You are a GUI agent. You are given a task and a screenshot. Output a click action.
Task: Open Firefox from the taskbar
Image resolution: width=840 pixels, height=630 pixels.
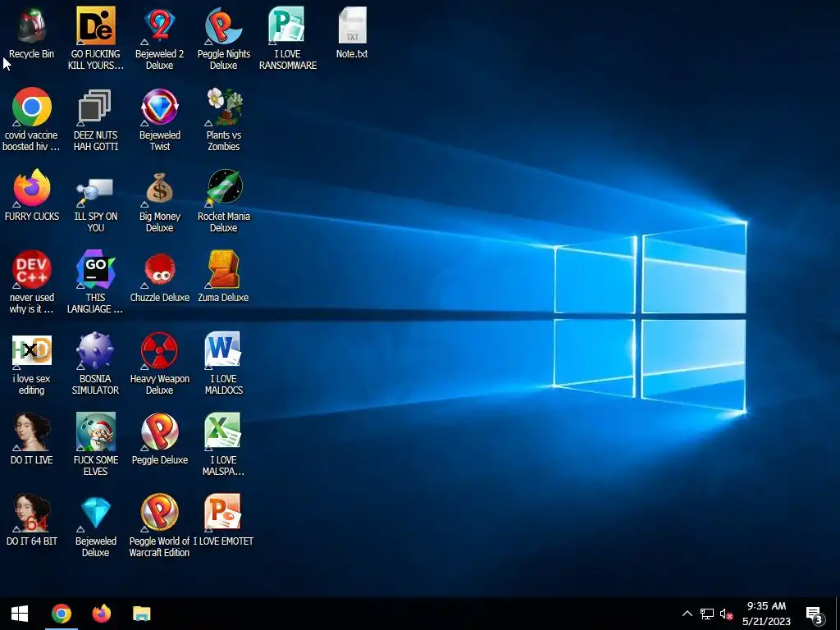click(x=101, y=614)
